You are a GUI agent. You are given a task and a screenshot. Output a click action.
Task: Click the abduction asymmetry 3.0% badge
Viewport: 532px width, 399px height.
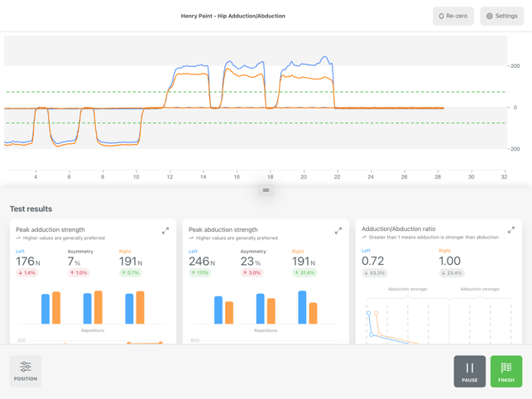tap(252, 272)
